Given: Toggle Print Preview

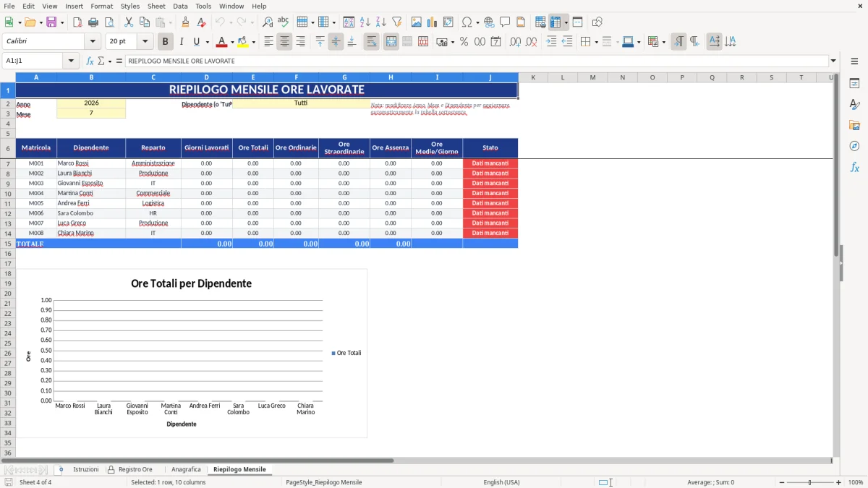Looking at the screenshot, I should click(109, 22).
